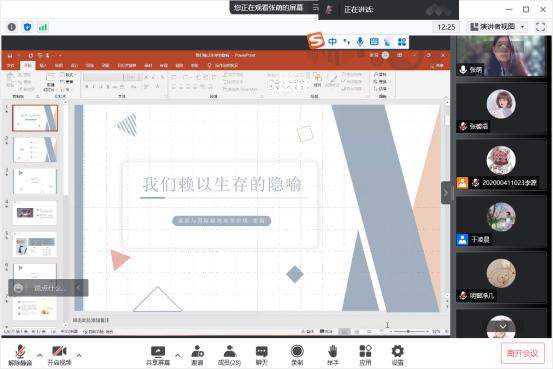Click the PowerPoint zoom slider
Image resolution: width=553 pixels, height=369 pixels.
(x=409, y=331)
